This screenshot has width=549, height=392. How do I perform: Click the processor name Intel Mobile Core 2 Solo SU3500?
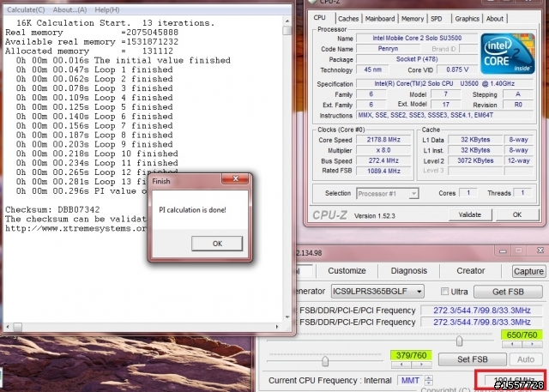click(x=417, y=38)
